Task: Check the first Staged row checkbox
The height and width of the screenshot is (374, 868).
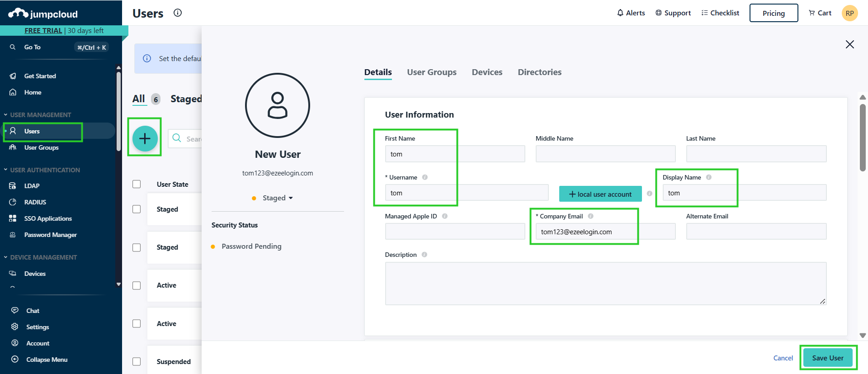Action: click(137, 209)
